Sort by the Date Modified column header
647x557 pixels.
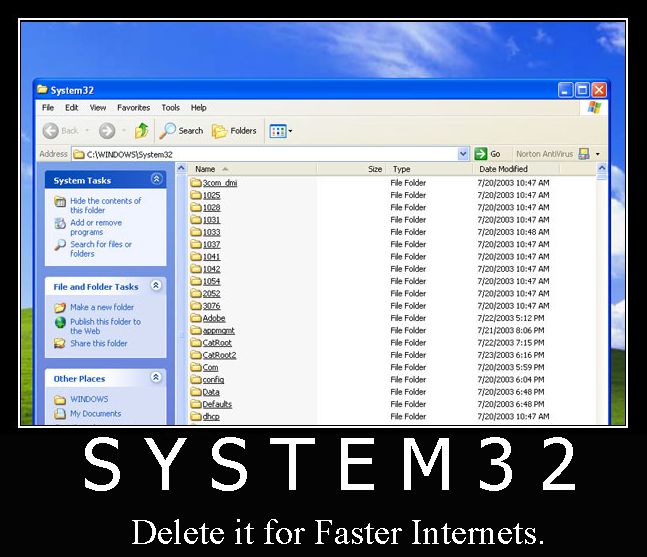516,169
